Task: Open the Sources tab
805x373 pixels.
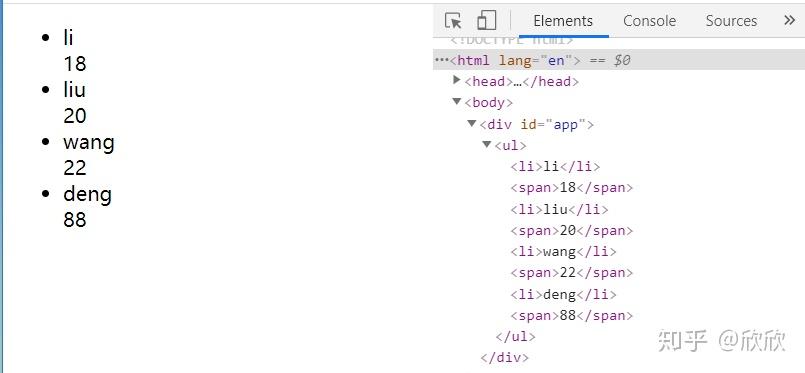Action: click(731, 21)
